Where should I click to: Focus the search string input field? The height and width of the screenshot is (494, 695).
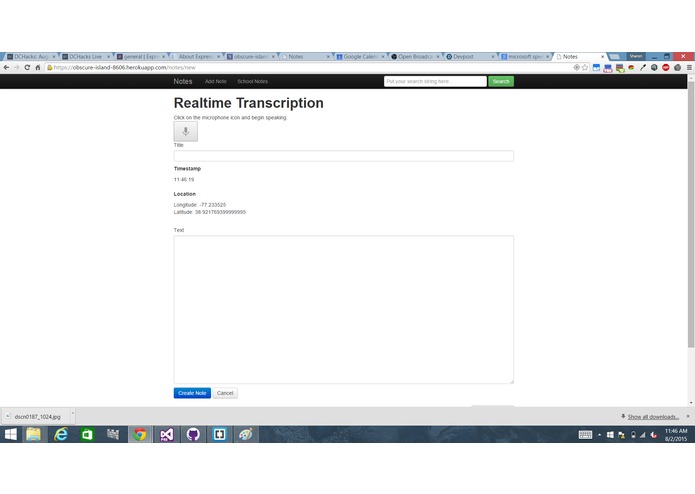tap(435, 82)
